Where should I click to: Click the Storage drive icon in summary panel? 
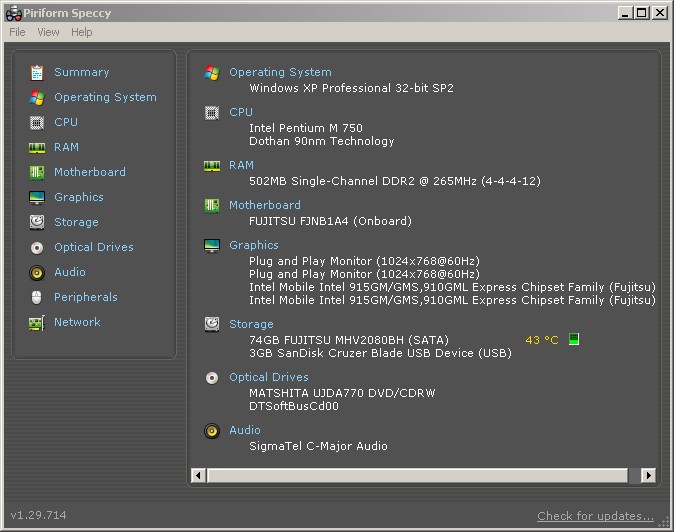(x=212, y=324)
